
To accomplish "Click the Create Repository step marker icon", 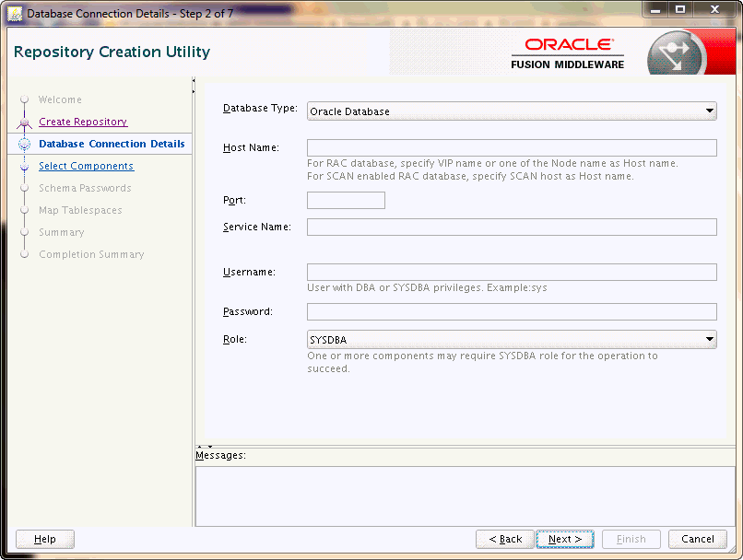I will pyautogui.click(x=25, y=122).
